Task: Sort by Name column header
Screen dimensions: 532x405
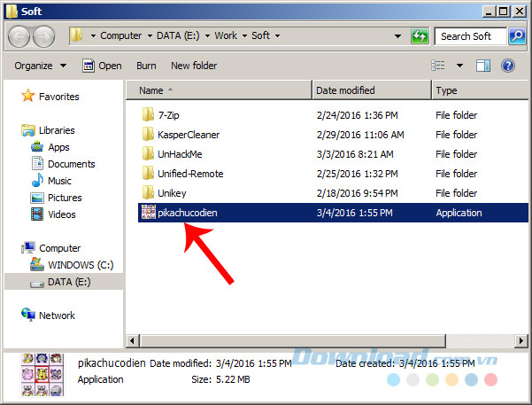Action: pyautogui.click(x=219, y=90)
